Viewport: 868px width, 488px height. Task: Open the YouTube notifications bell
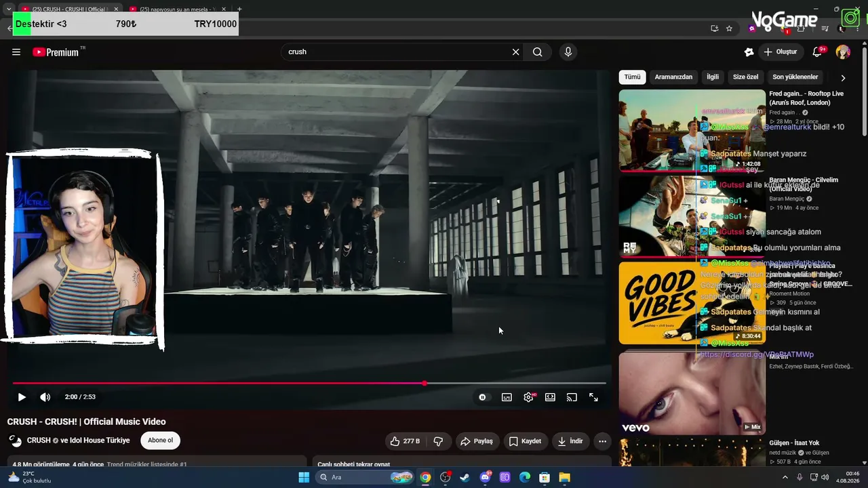click(818, 52)
